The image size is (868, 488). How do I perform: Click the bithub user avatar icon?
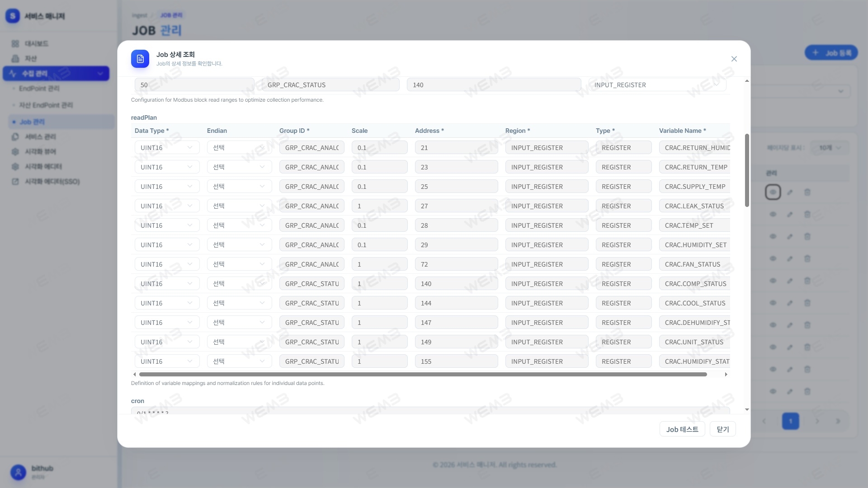click(x=19, y=473)
